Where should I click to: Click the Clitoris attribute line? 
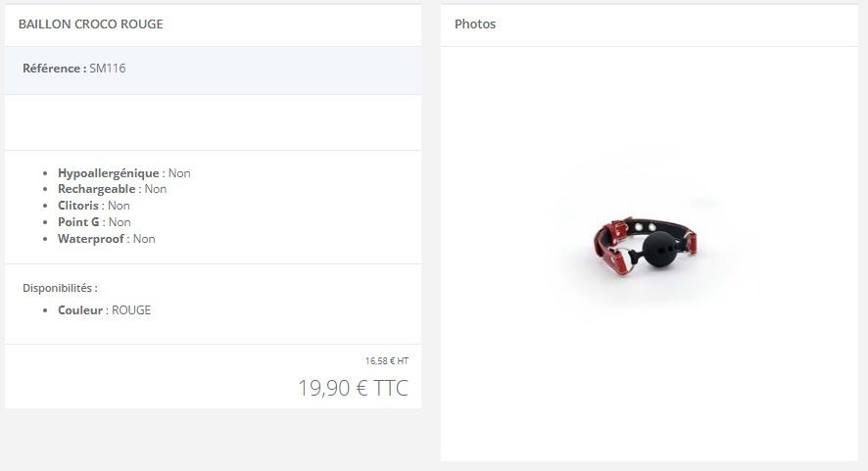tap(93, 206)
